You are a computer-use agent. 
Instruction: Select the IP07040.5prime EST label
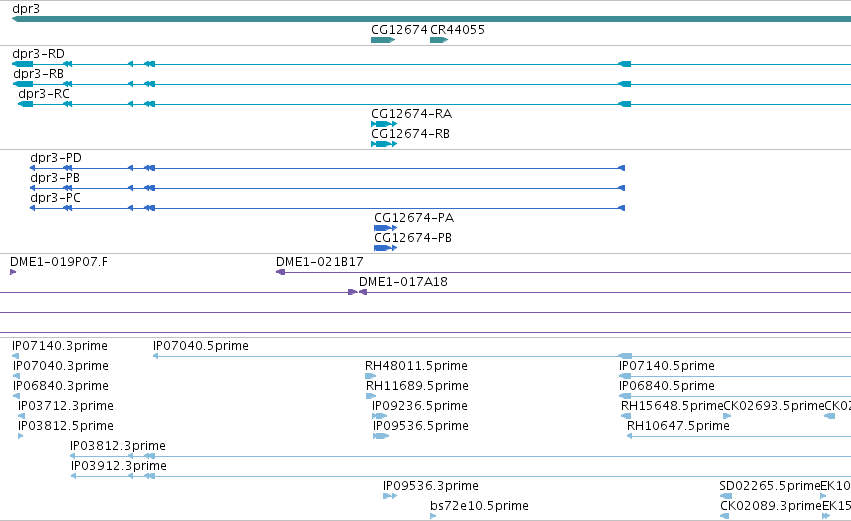(201, 346)
